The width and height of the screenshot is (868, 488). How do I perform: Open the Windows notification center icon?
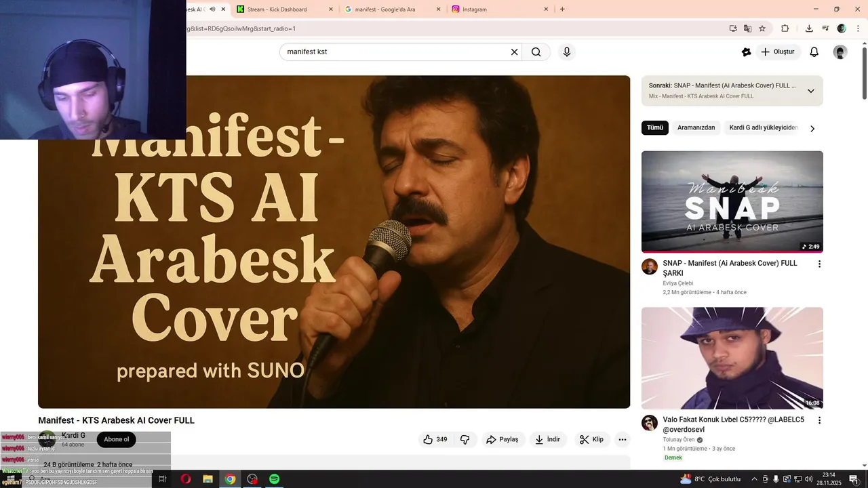click(x=854, y=479)
